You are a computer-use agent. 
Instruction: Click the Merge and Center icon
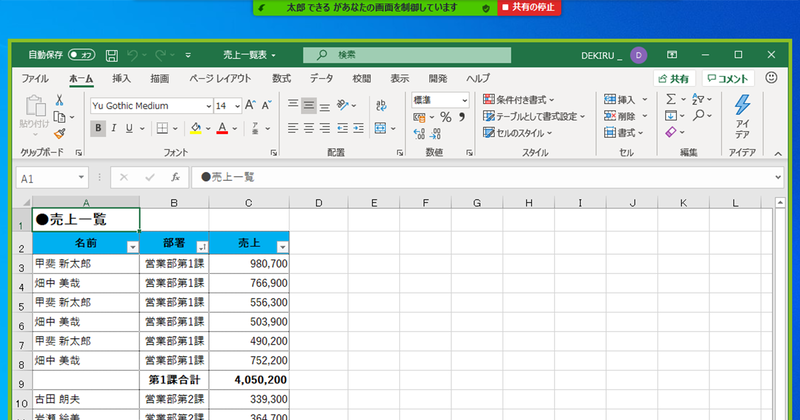[381, 128]
